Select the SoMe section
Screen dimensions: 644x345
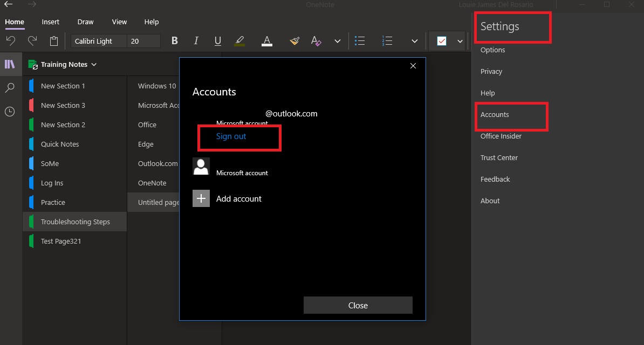tap(75, 163)
